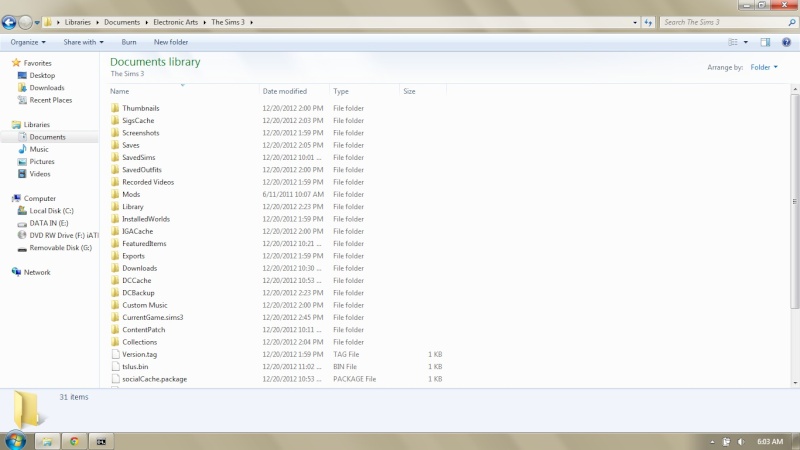Open the Share with menu
Screen dimensions: 800x450
tap(83, 42)
